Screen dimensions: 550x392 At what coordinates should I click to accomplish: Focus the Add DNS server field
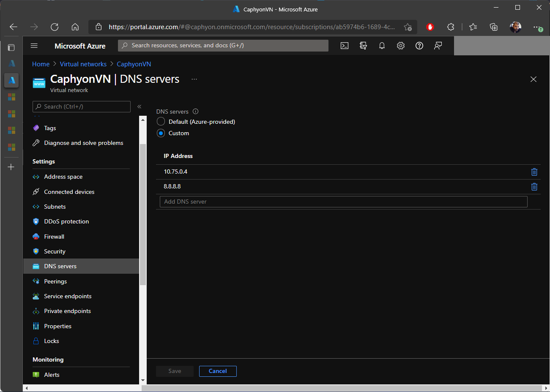click(x=344, y=201)
